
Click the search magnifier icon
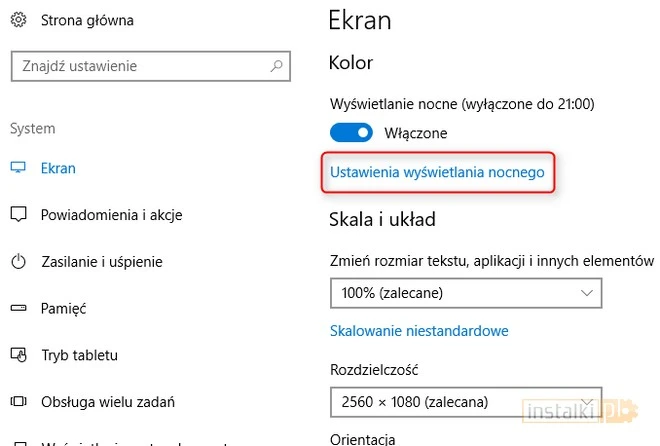(x=277, y=66)
